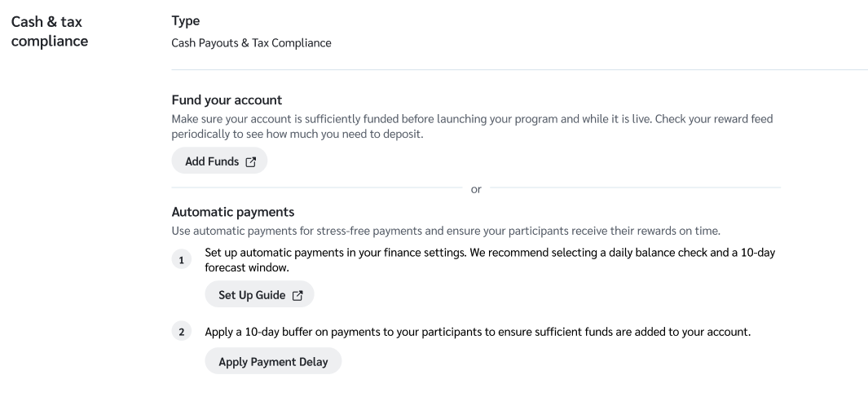Viewport: 868px width, 397px height.
Task: Click external link icon beside Set Up Guide
Action: pyautogui.click(x=297, y=295)
